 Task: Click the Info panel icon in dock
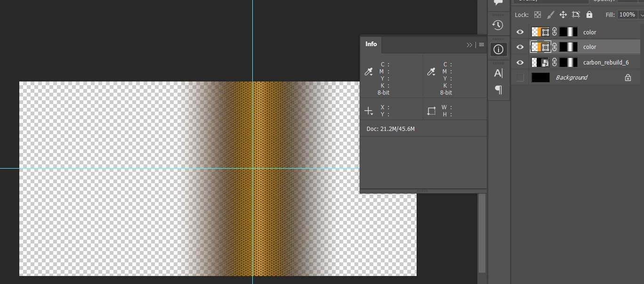coord(498,49)
